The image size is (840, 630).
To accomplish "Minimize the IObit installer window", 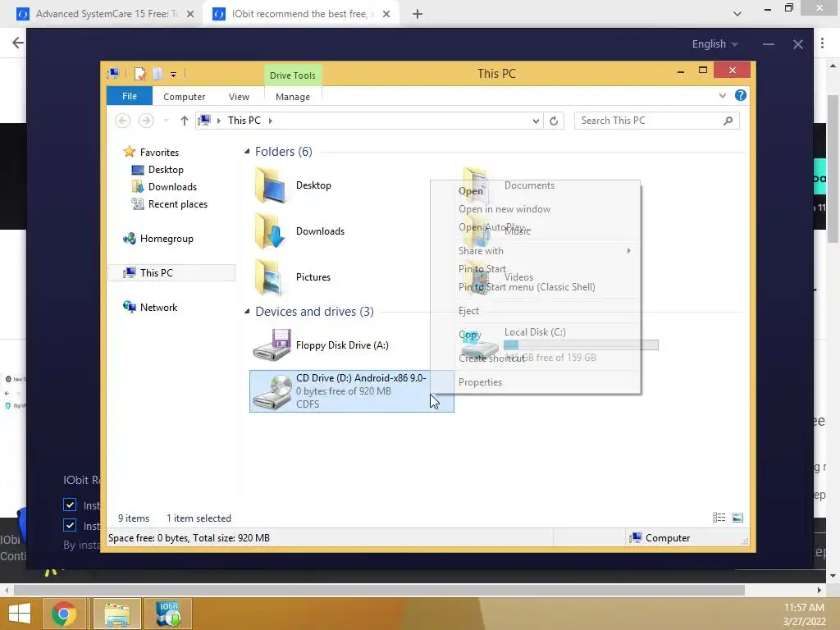I will tap(768, 44).
